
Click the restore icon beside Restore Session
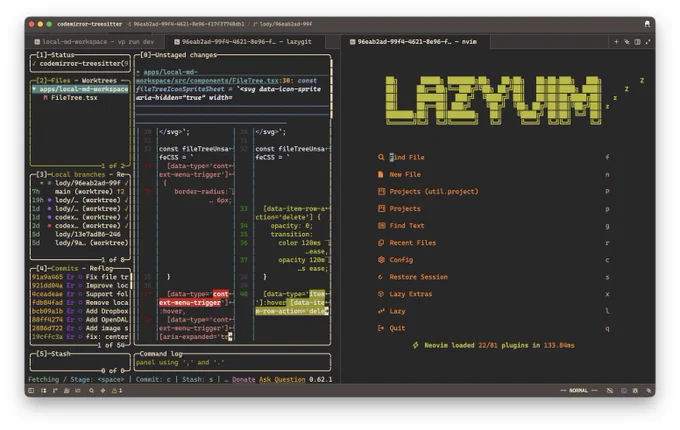pos(380,277)
